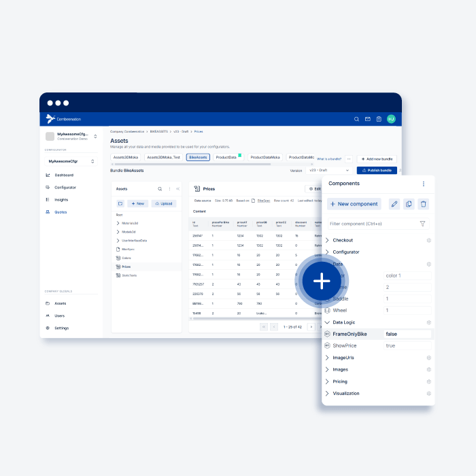This screenshot has height=476, width=476.
Task: Click the duplicate component icon
Action: (409, 204)
